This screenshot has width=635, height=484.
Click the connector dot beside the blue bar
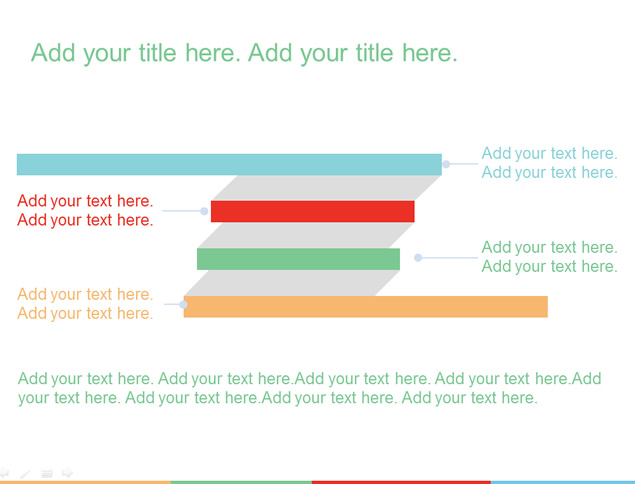click(446, 164)
